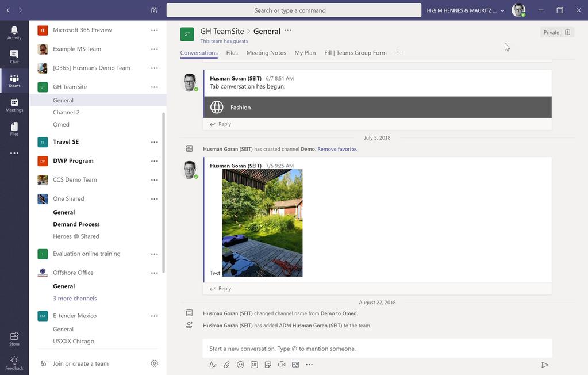Send the message with the arrow icon
The image size is (588, 375).
[x=545, y=365]
